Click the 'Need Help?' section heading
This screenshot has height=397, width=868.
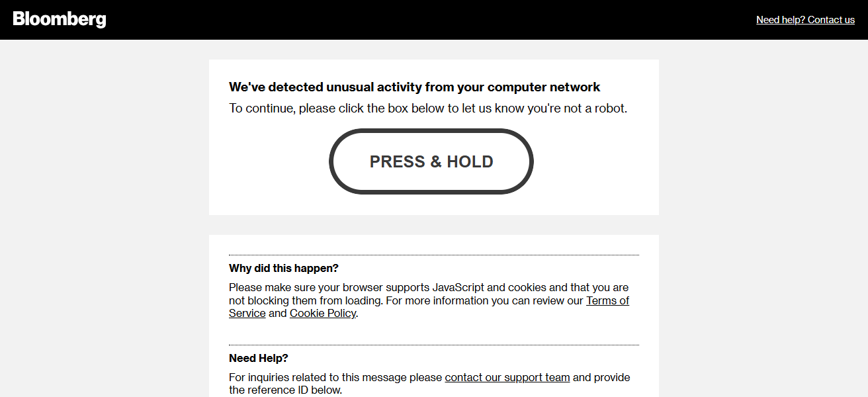coord(259,359)
